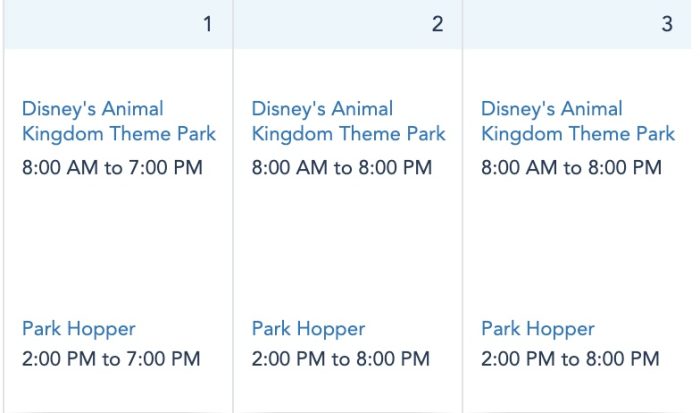The image size is (700, 413).
Task: Select day 2's 8:00 AM to 8:00 PM hours
Action: coord(342,167)
